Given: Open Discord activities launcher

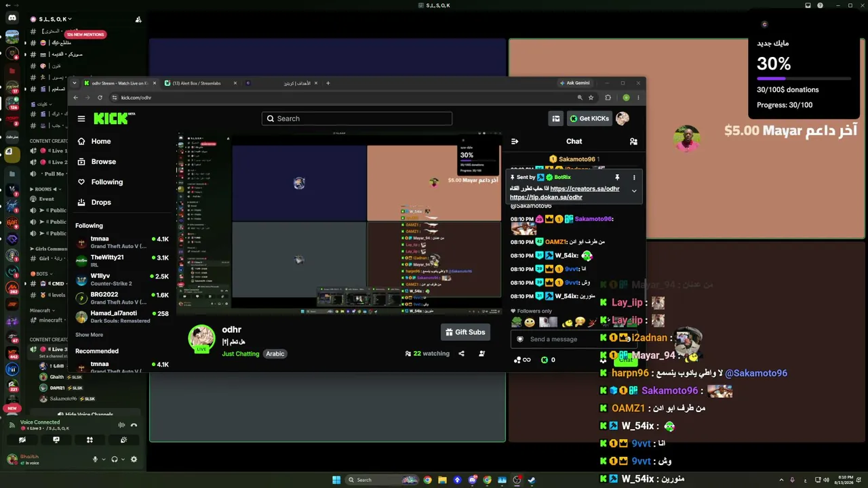Looking at the screenshot, I should 90,440.
